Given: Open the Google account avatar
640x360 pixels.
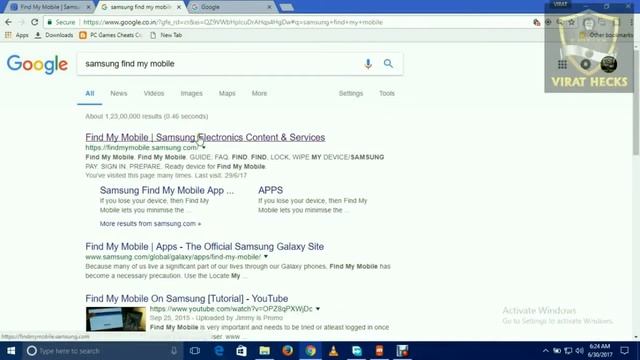Looking at the screenshot, I should (609, 64).
